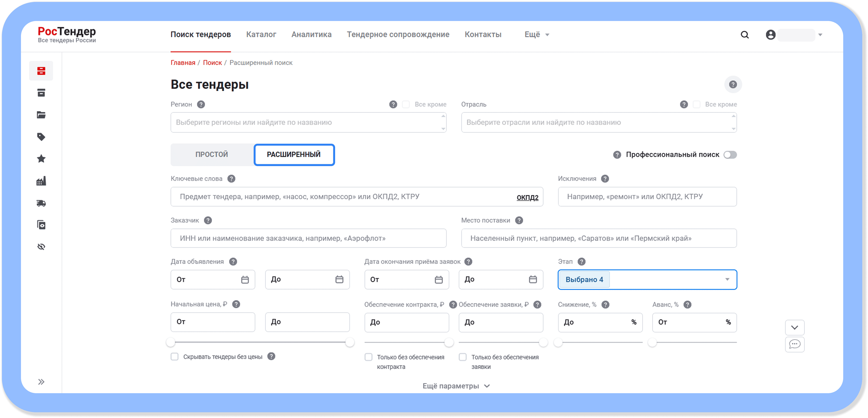Open the hidden tenders crossed-eye icon
Viewport: 868px width, 418px height.
[41, 247]
